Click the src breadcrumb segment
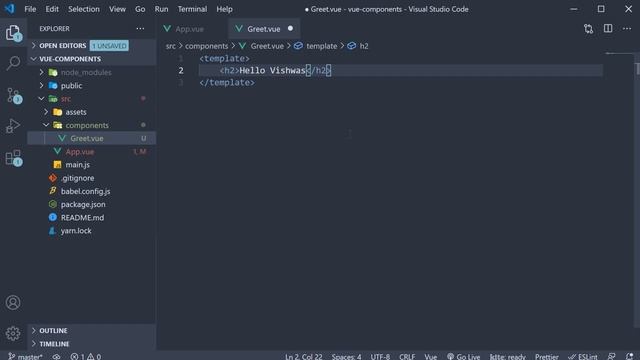This screenshot has height=360, width=640. pos(171,46)
